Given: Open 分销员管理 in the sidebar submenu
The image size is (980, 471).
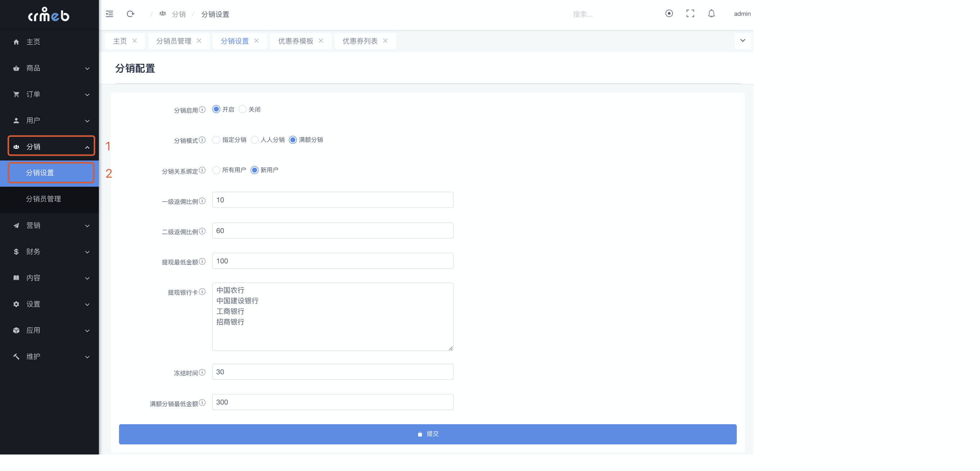Looking at the screenshot, I should [49, 199].
